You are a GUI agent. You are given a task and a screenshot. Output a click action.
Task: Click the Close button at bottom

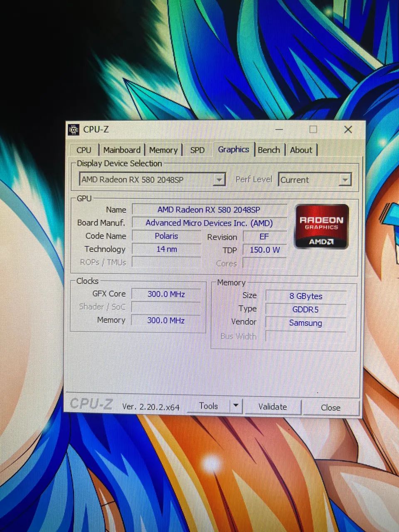click(330, 407)
